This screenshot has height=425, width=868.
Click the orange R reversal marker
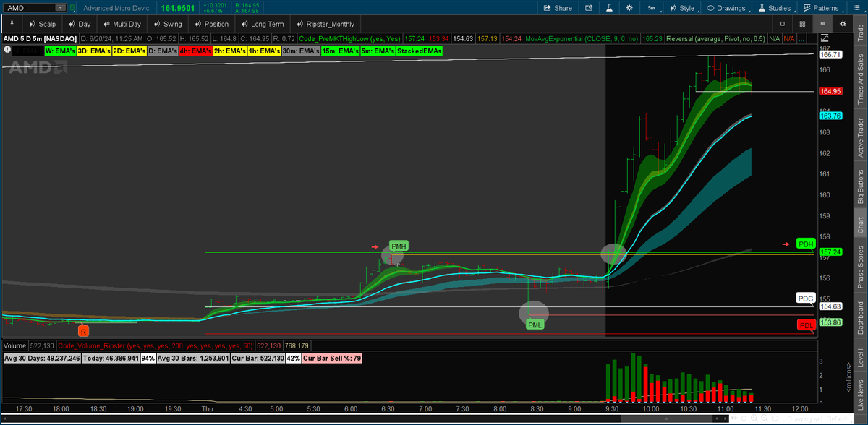point(84,331)
